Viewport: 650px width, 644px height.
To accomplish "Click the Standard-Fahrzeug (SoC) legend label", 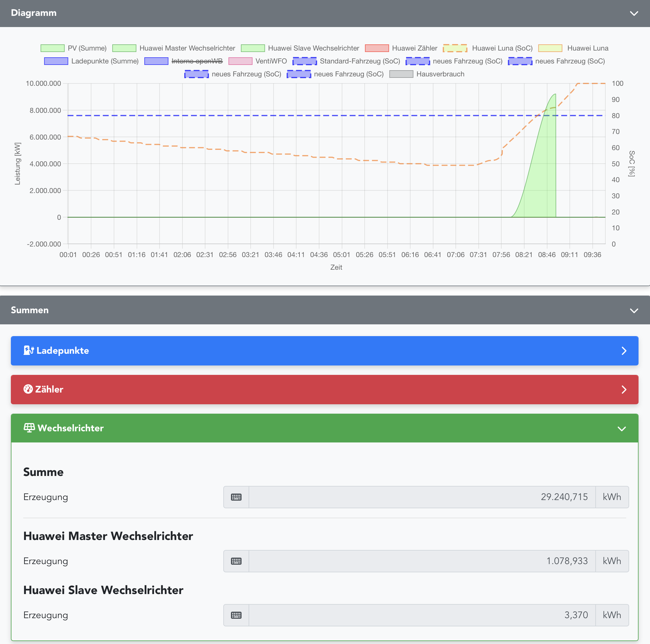I will [x=360, y=61].
